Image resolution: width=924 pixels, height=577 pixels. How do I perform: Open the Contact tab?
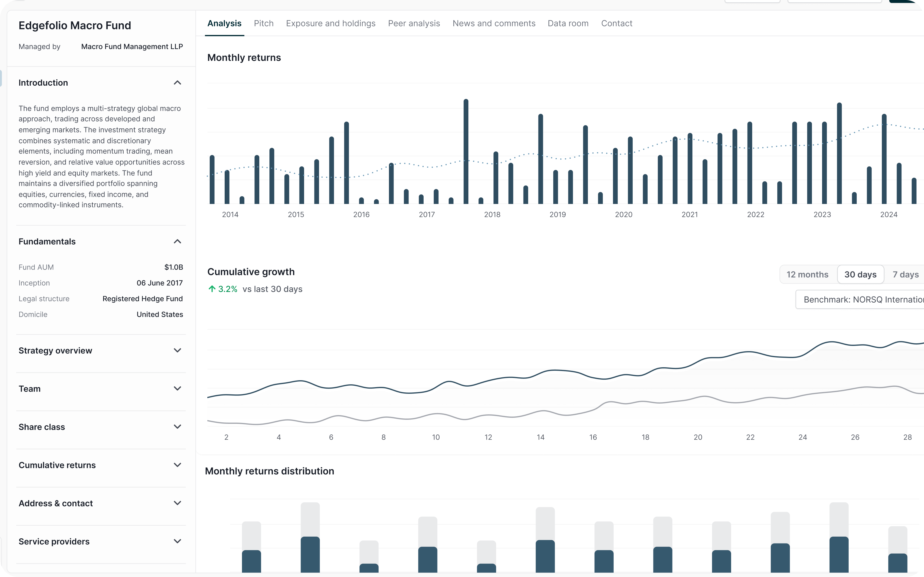click(x=617, y=23)
